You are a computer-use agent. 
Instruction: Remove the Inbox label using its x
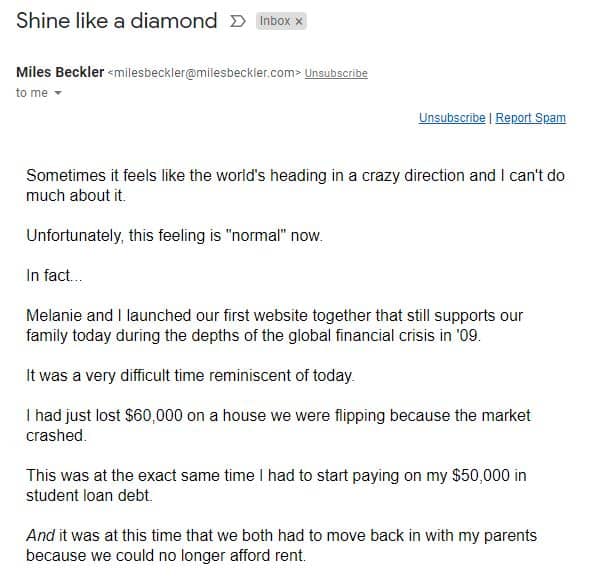click(x=299, y=22)
